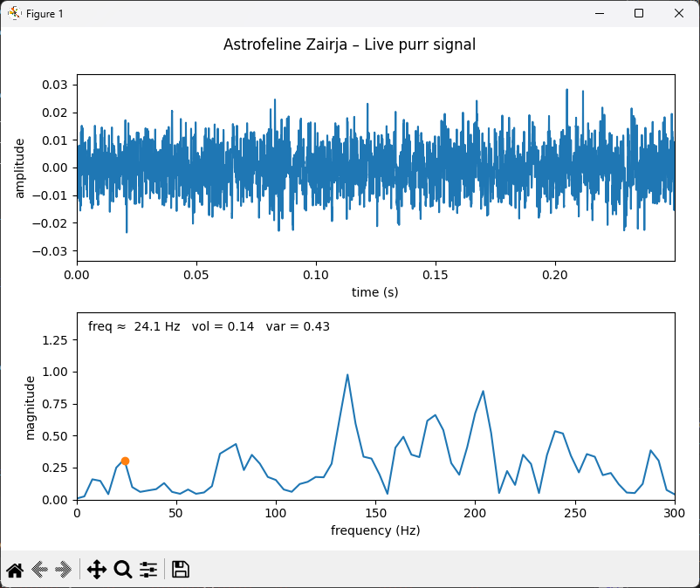Click the "time (s)" axis label
Image resolution: width=700 pixels, height=588 pixels.
tap(375, 291)
